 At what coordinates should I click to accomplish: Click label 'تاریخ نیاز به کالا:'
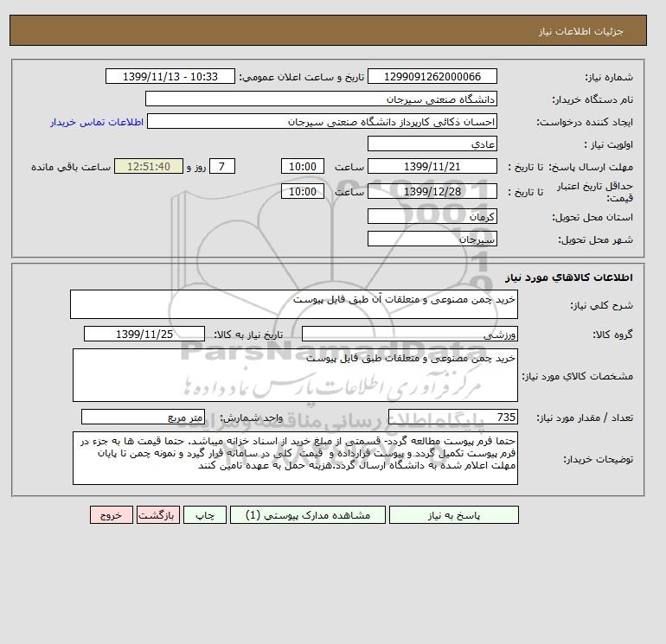coord(248,335)
